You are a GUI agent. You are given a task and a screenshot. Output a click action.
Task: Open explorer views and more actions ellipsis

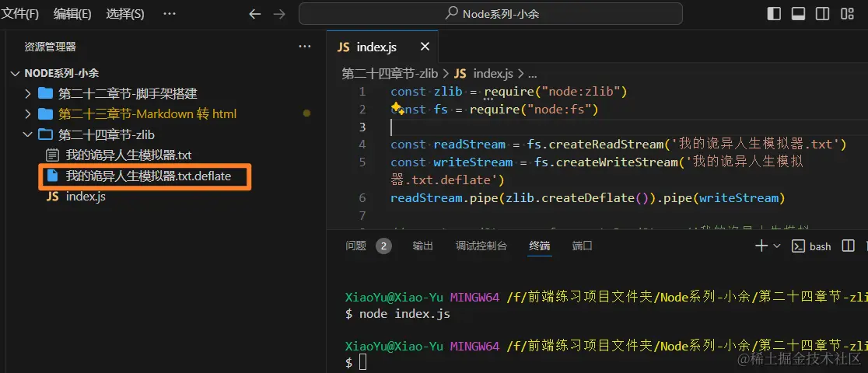click(305, 47)
